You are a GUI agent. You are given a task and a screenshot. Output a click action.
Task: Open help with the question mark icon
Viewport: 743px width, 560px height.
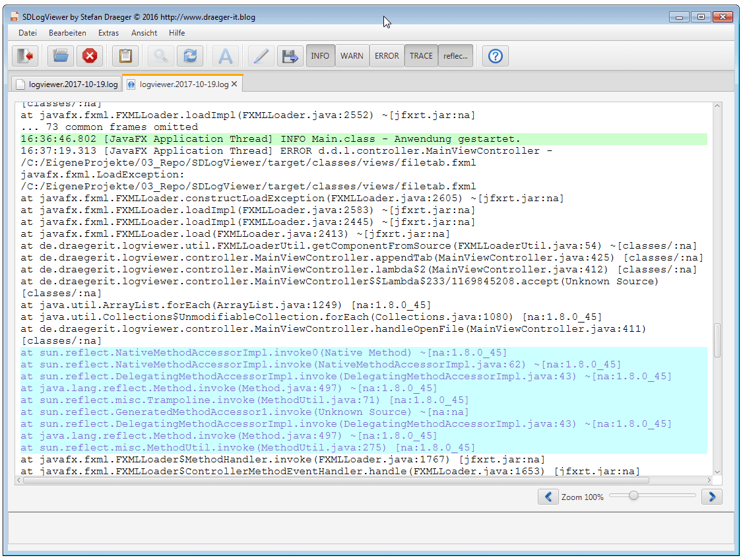496,56
